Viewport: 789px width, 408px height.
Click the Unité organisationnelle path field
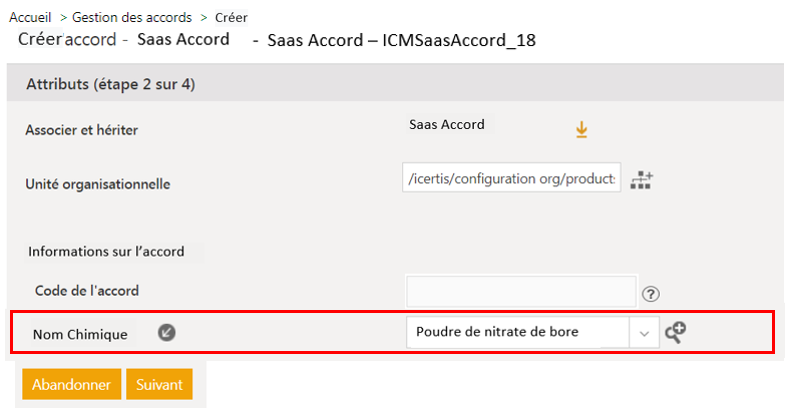coord(512,178)
